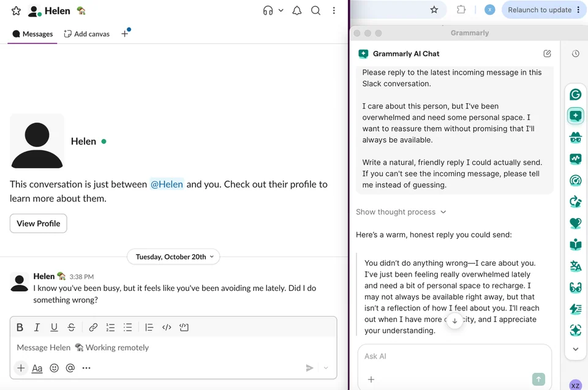
Task: Open the Add canvas tab
Action: (x=86, y=34)
